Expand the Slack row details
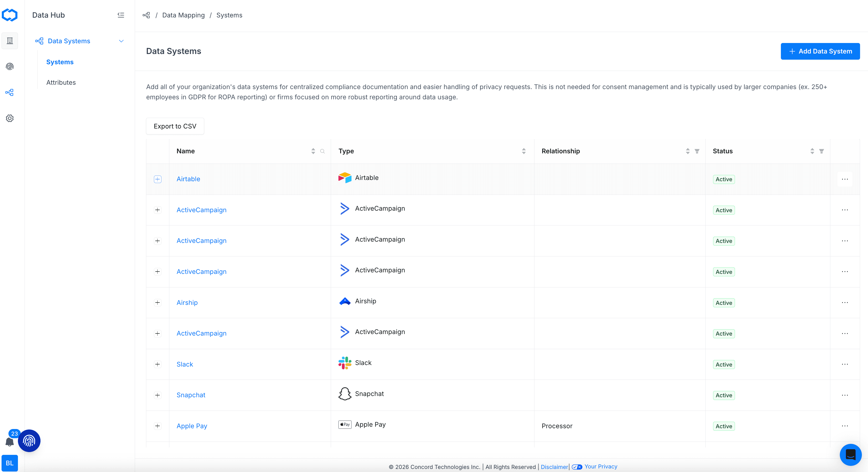 pos(157,364)
